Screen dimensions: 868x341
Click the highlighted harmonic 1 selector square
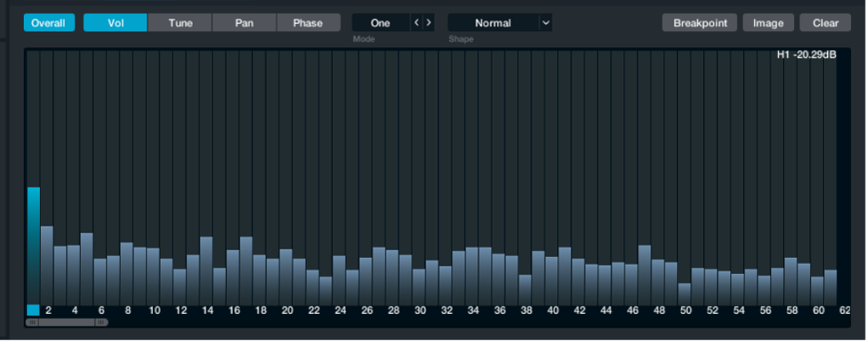click(33, 310)
